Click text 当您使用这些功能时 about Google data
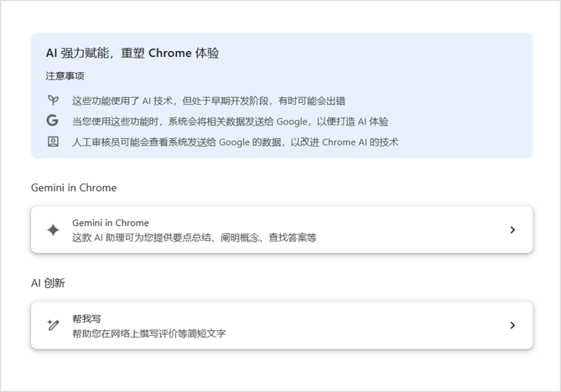The image size is (561, 392). (230, 121)
